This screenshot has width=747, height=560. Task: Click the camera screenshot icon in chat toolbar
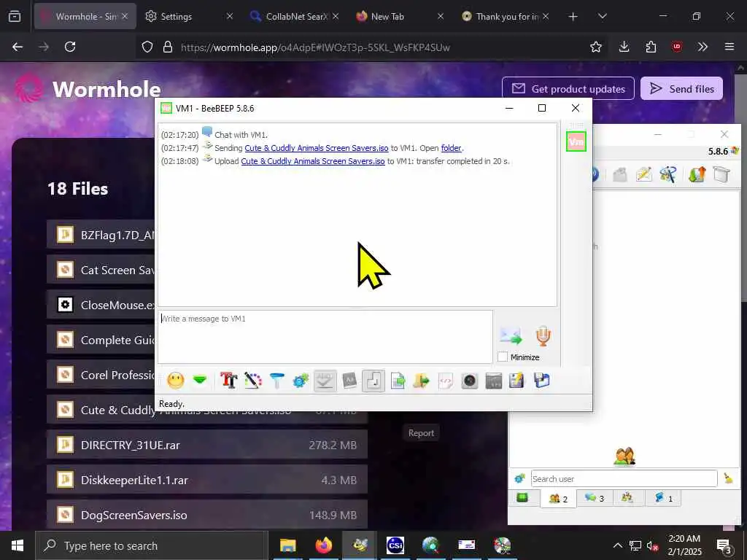click(469, 381)
